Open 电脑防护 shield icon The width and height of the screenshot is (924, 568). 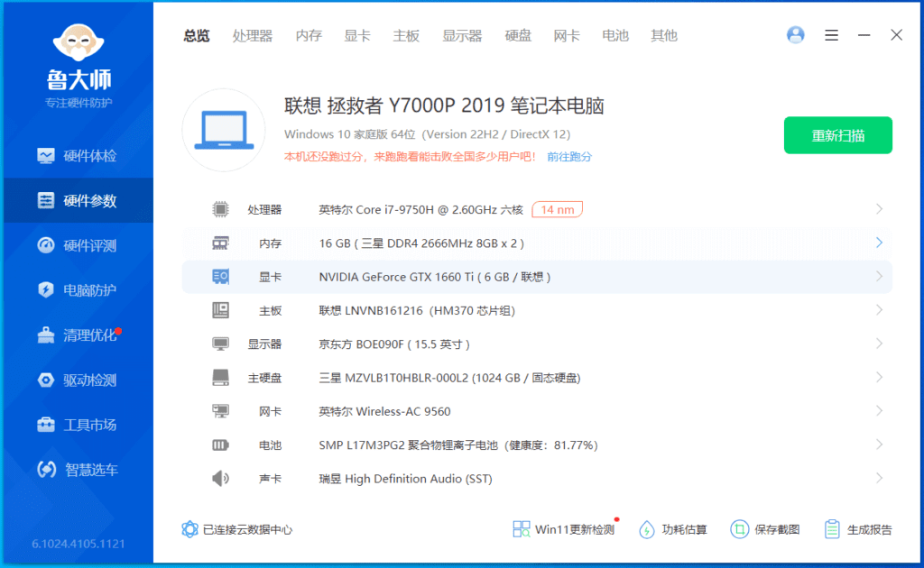[x=45, y=290]
